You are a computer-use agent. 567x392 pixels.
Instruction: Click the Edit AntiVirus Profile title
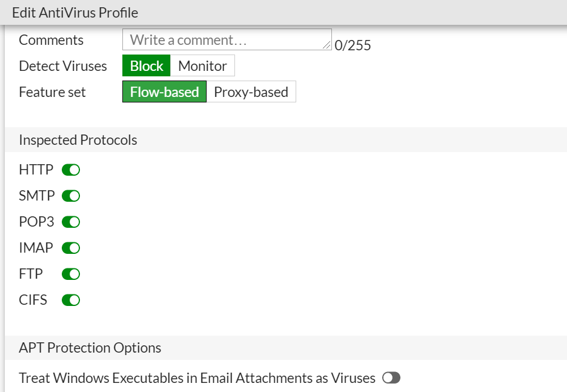coord(75,12)
